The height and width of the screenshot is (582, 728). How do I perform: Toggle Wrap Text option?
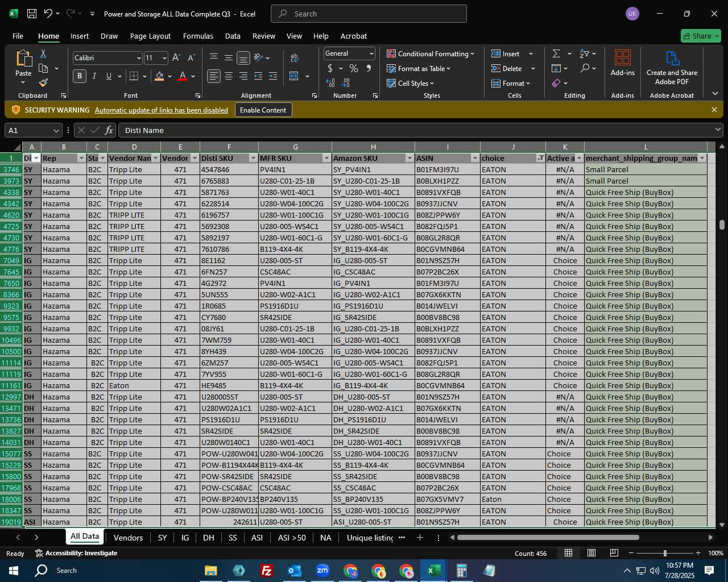point(295,58)
